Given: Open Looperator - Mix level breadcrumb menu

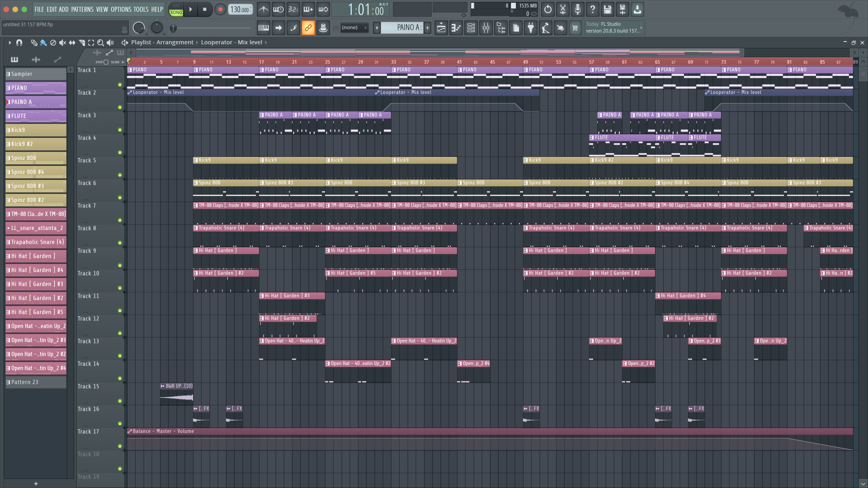Looking at the screenshot, I should pos(231,42).
